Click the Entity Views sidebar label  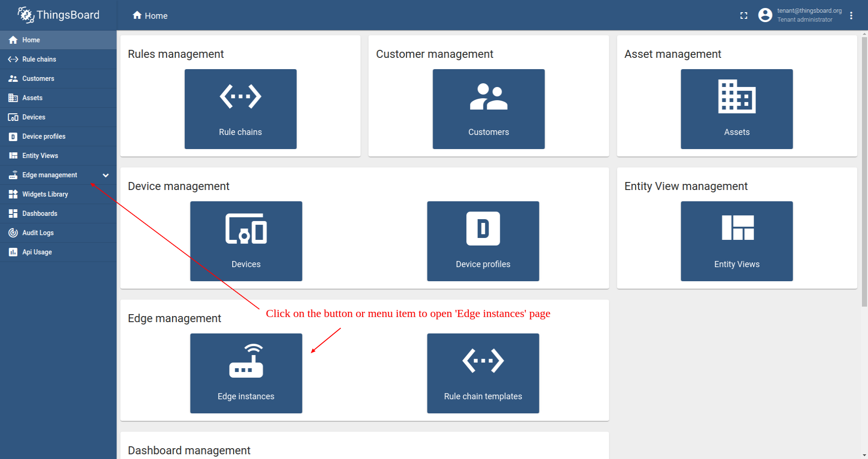(x=40, y=156)
